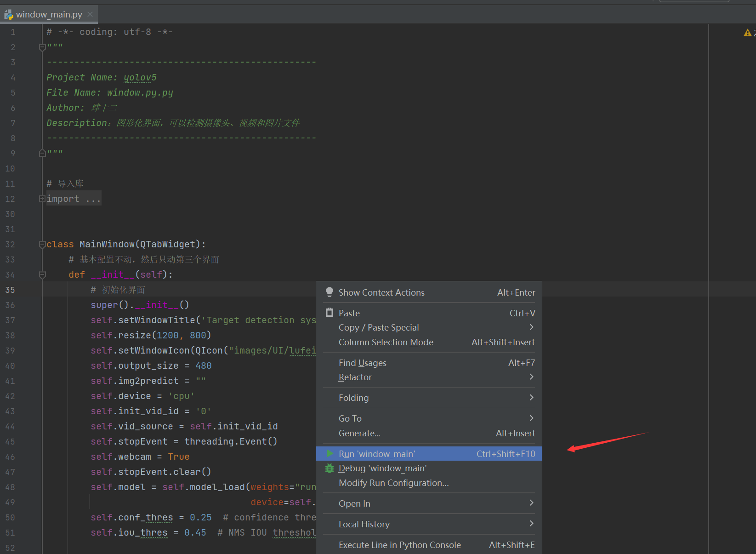
Task: Click the green Run triangle icon
Action: [330, 454]
